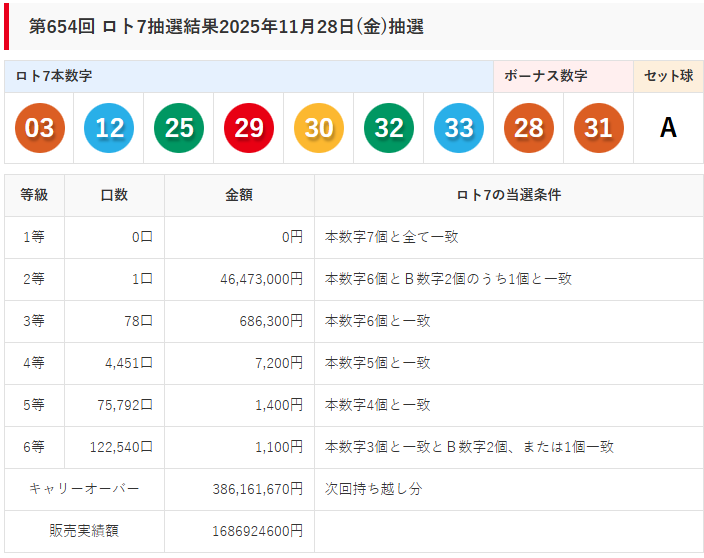704x558 pixels.
Task: Click the ロト7本数字 header
Action: [55, 76]
